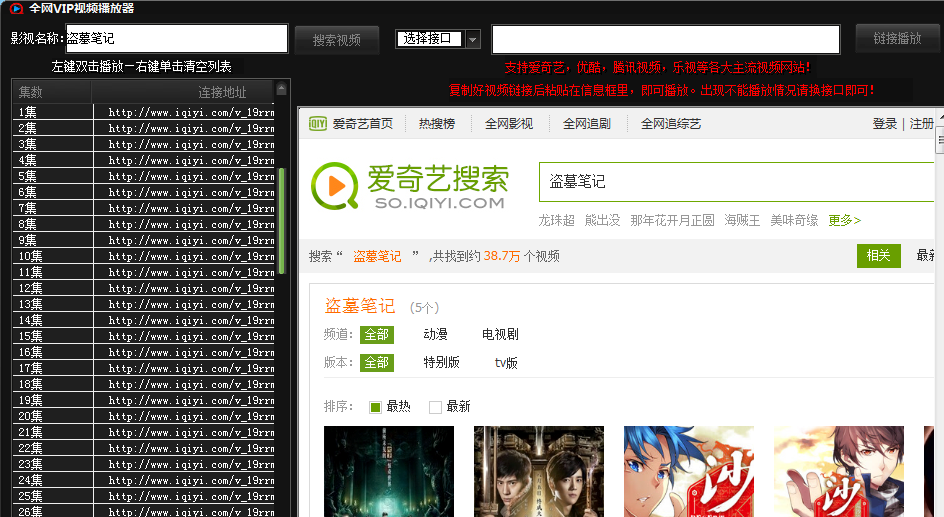Click the orange 盗墓笔记 result heading

(x=360, y=306)
